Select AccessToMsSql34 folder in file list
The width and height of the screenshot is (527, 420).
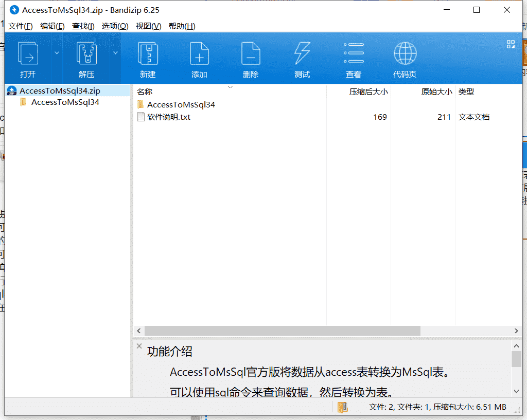(181, 105)
